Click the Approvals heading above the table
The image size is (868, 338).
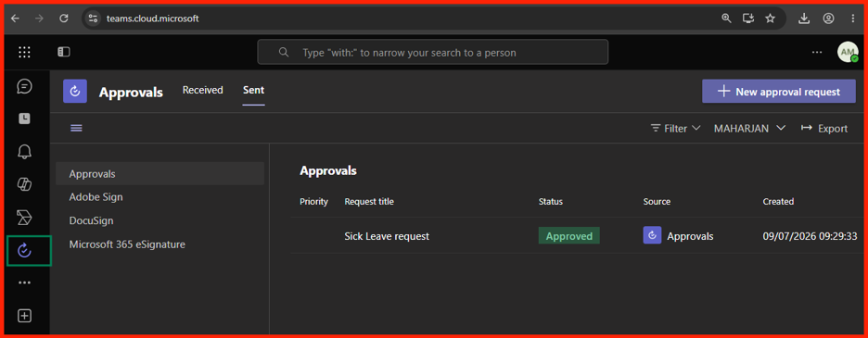click(x=328, y=171)
